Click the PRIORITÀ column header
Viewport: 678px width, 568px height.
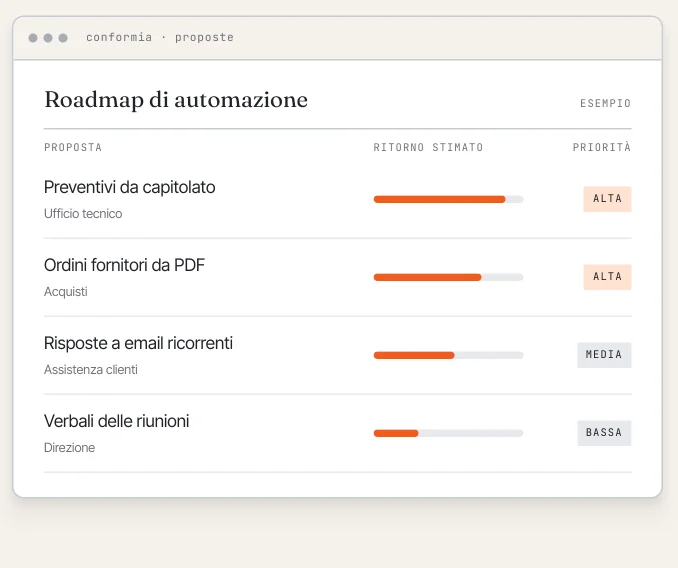(602, 147)
